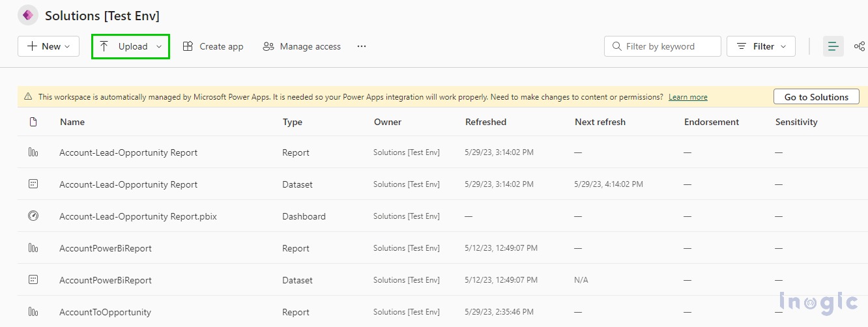
Task: Click the file icon column header
Action: (33, 122)
